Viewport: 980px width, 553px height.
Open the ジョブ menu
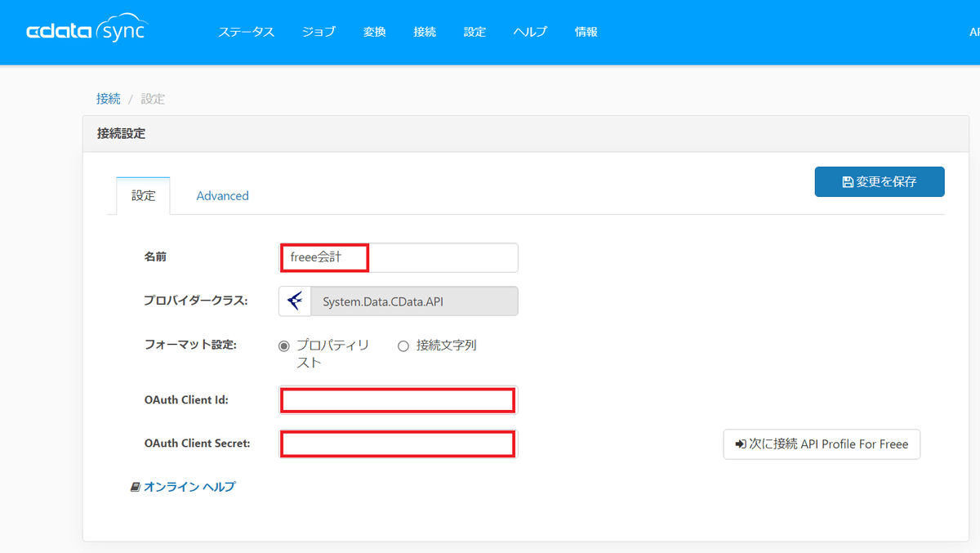318,32
